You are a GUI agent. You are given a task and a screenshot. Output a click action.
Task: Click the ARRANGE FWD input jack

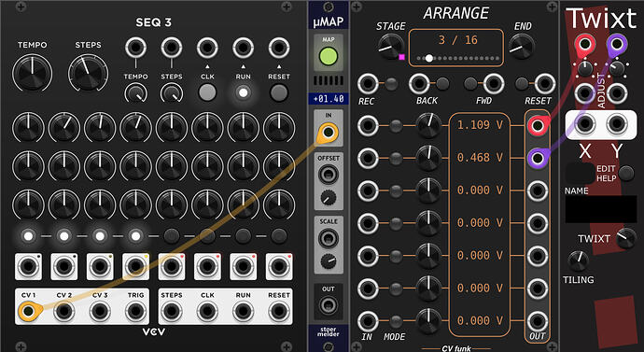tap(494, 84)
